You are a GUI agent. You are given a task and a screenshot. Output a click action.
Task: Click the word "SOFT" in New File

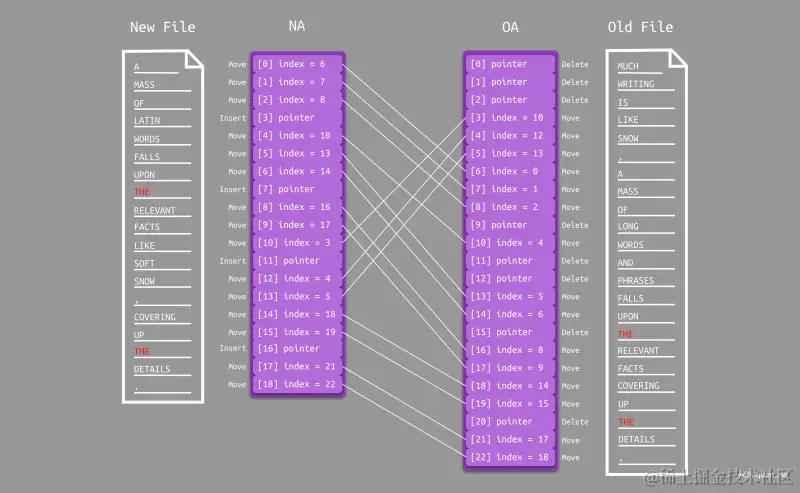point(144,263)
